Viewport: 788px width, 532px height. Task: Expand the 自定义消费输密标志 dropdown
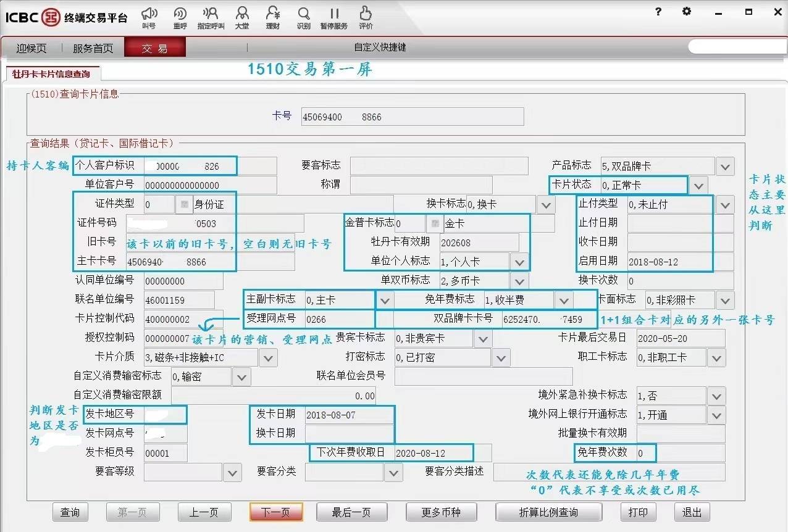[241, 376]
